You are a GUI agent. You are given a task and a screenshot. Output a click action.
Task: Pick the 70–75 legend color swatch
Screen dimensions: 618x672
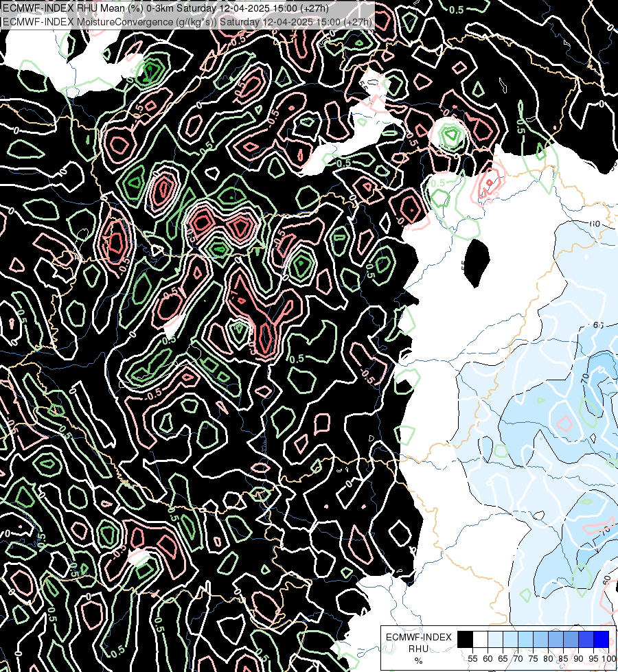[x=526, y=639]
